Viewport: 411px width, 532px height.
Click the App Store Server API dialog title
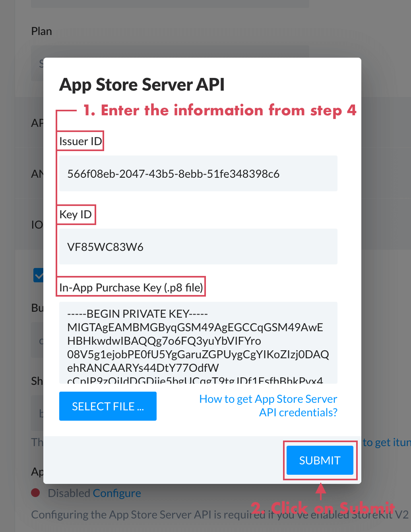coord(142,85)
